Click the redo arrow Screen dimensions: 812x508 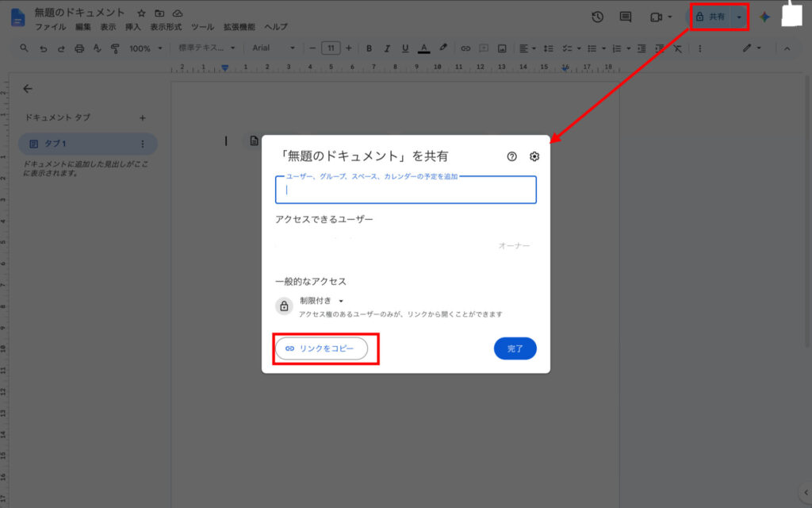coord(61,48)
